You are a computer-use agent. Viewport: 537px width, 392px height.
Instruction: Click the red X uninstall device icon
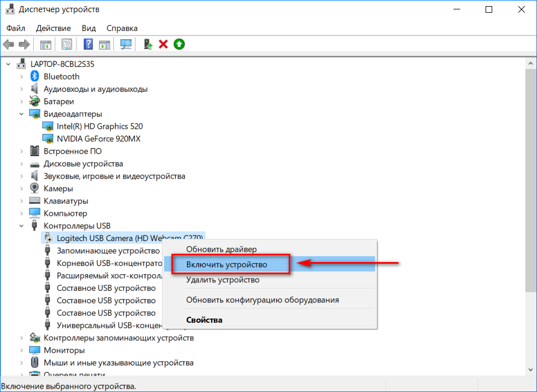coord(163,44)
